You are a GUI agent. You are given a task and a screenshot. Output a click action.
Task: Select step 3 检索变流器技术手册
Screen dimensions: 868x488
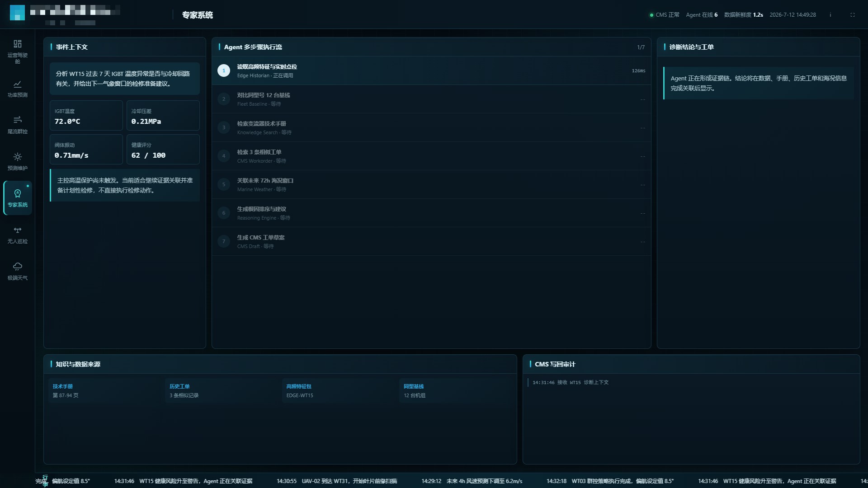point(431,127)
